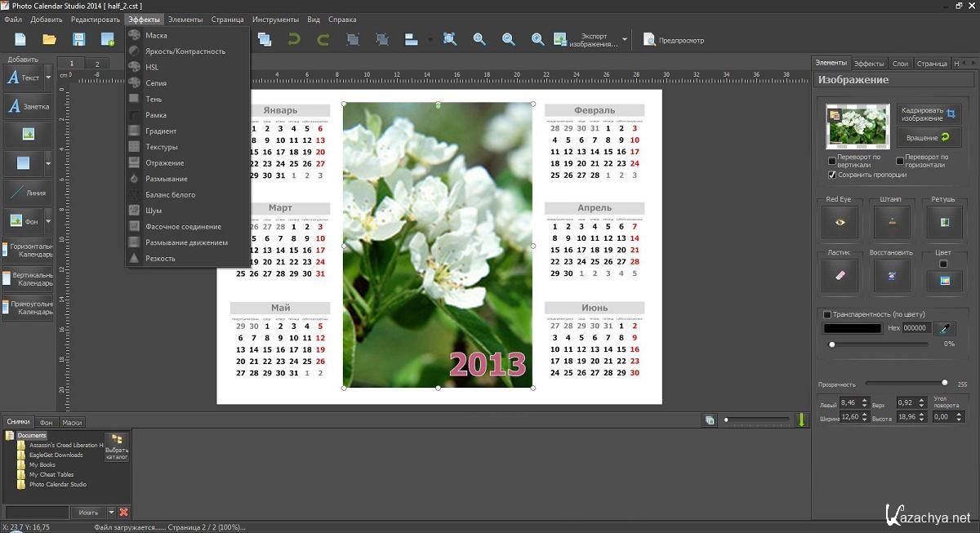
Task: Click Кадрировать изображение button
Action: [929, 114]
